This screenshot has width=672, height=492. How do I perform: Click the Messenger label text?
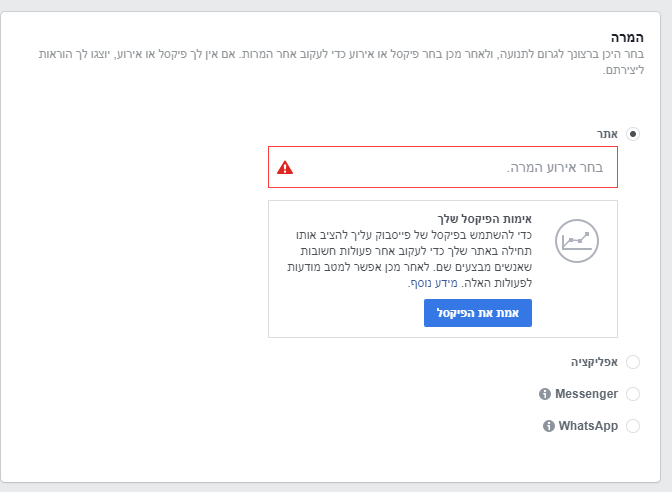point(586,394)
